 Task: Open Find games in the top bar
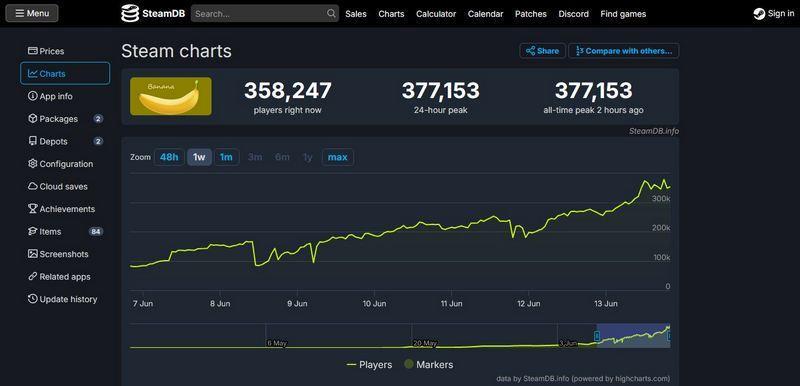click(623, 14)
